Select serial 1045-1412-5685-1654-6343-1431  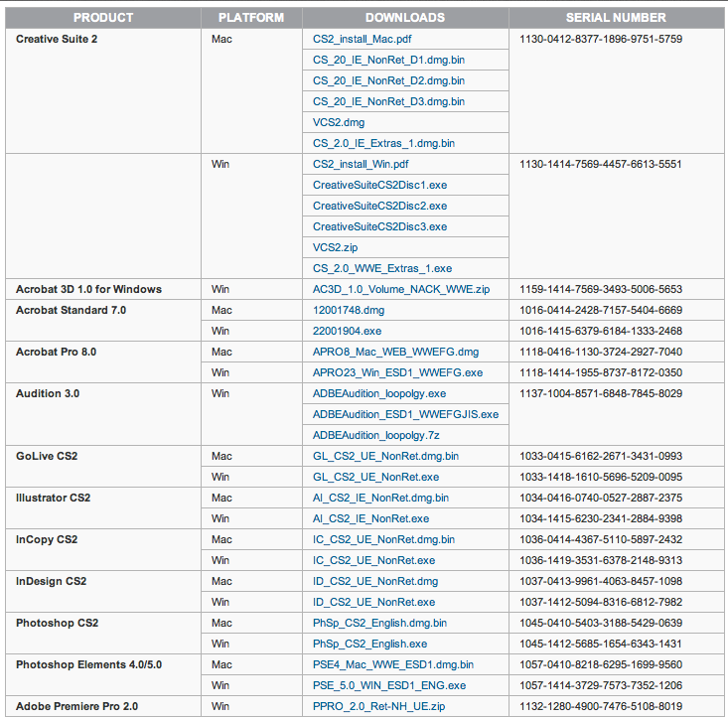click(x=600, y=645)
